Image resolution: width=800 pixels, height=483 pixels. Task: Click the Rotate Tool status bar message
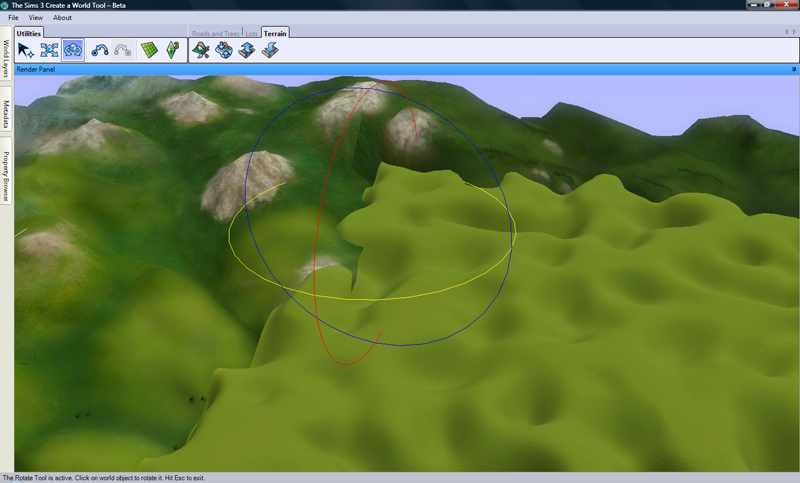coord(104,478)
